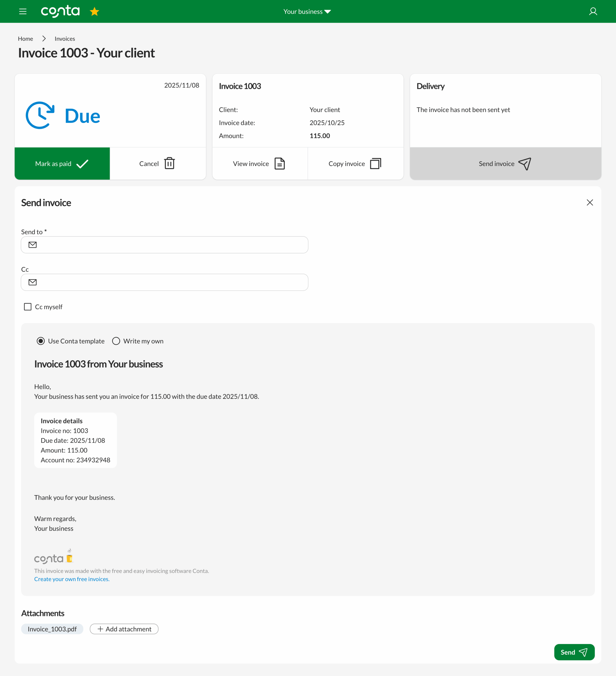The width and height of the screenshot is (616, 676).
Task: Click the document icon for View invoice
Action: click(279, 164)
